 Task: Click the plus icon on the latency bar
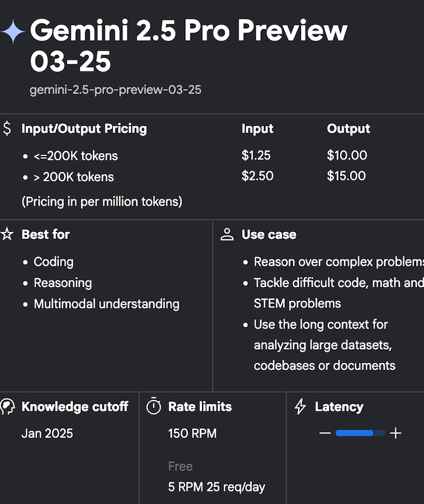point(396,433)
